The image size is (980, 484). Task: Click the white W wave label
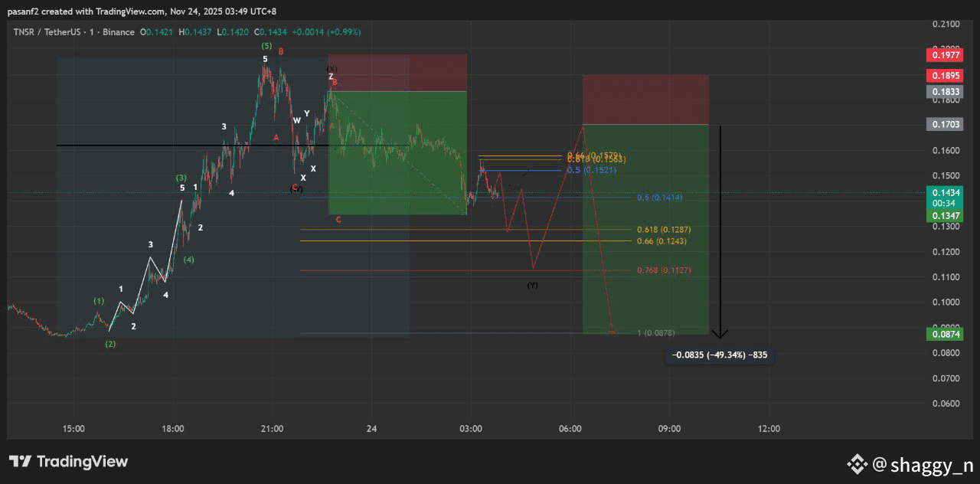point(296,120)
